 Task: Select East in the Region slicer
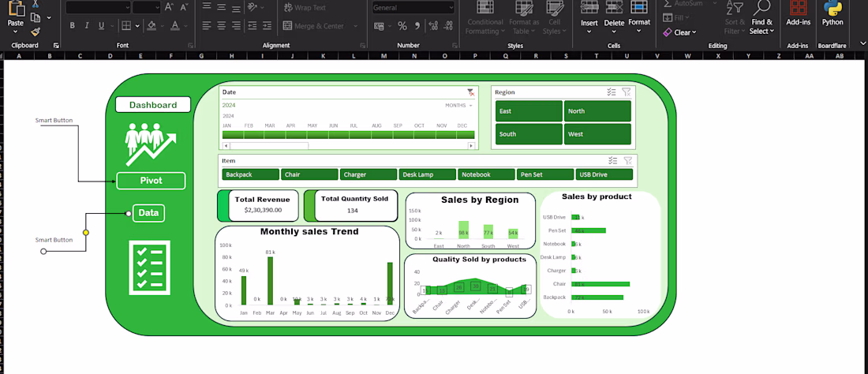coord(529,111)
